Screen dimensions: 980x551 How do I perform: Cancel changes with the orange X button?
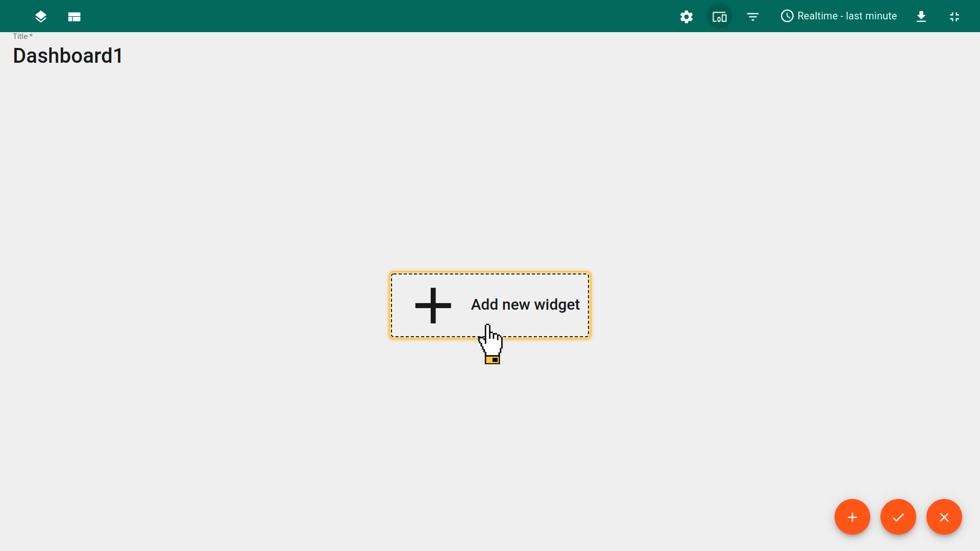click(944, 517)
